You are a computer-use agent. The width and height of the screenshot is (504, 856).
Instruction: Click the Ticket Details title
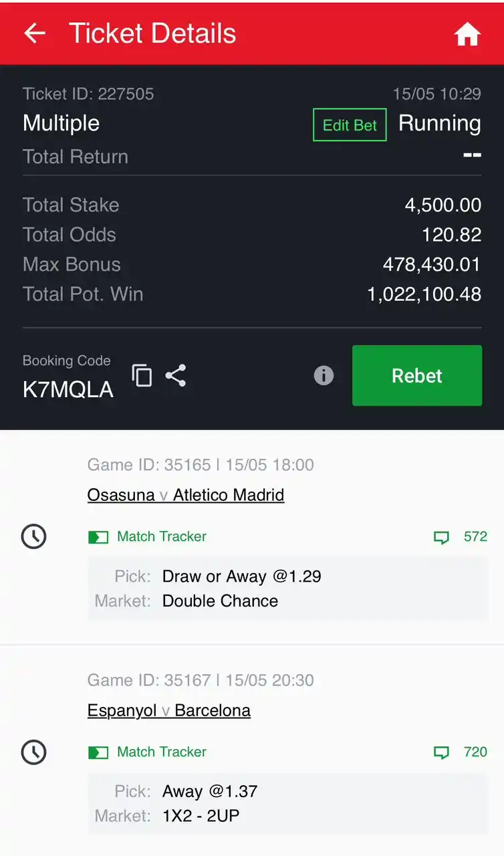[152, 33]
